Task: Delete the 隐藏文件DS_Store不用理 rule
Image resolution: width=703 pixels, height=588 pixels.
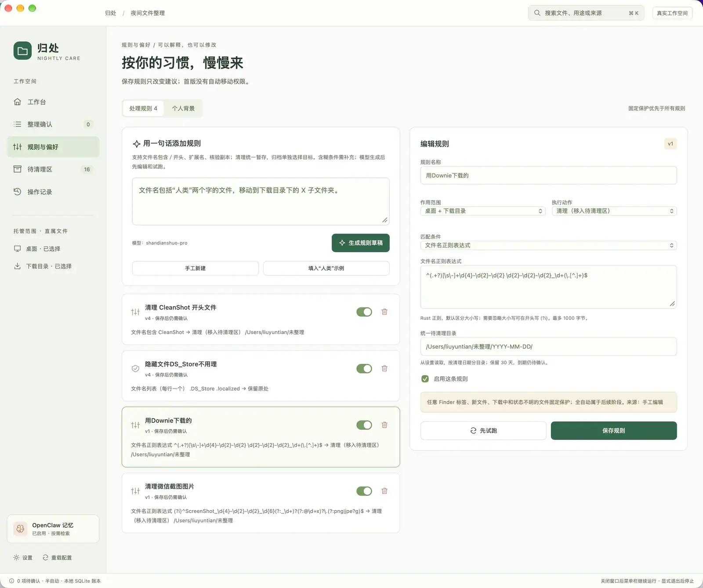Action: [x=384, y=368]
